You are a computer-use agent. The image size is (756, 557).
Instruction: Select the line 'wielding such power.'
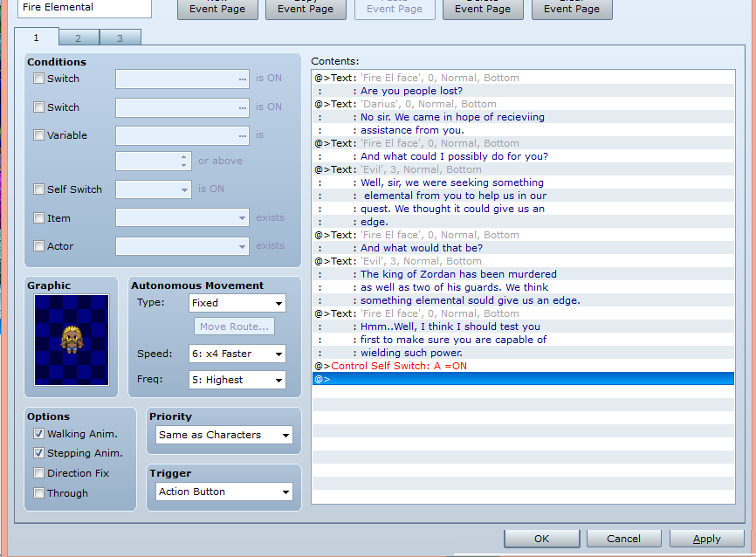coord(523,353)
